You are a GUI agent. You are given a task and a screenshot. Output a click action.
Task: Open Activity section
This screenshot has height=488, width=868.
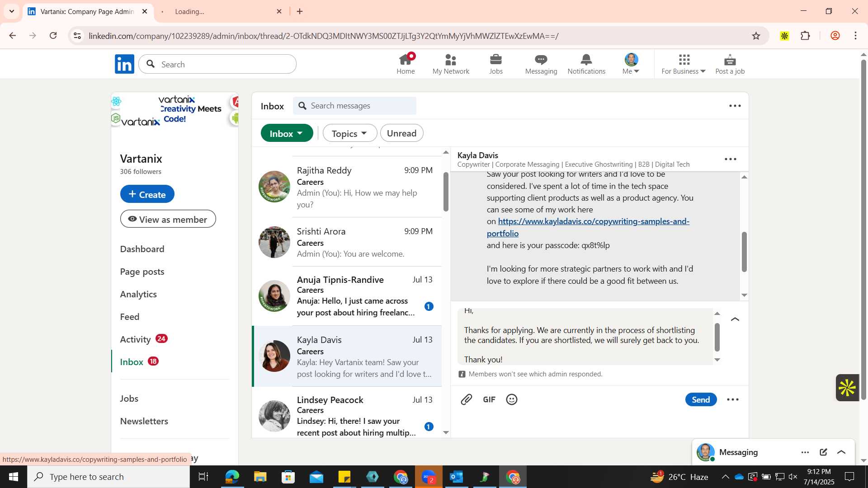click(136, 339)
